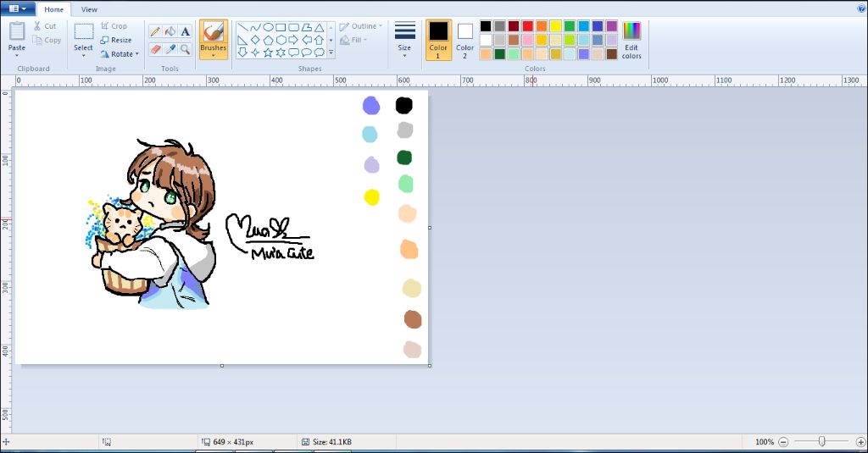
Task: Open the shape Fill dropdown
Action: pyautogui.click(x=353, y=40)
